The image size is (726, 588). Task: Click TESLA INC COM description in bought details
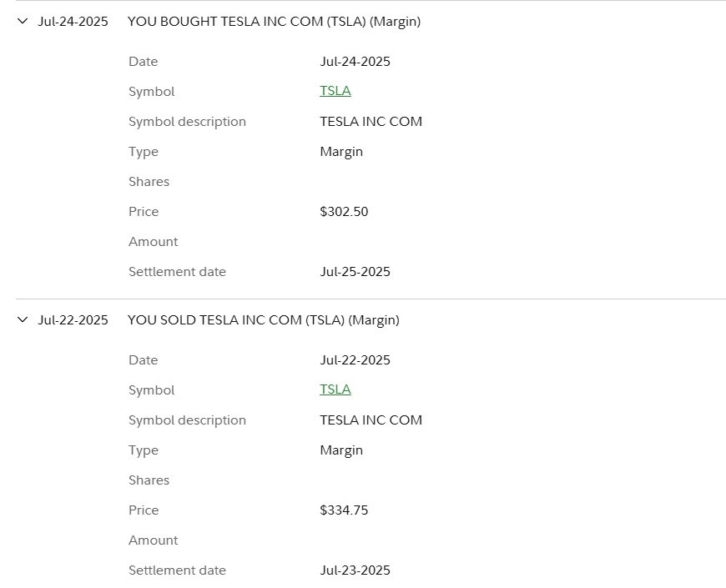371,121
